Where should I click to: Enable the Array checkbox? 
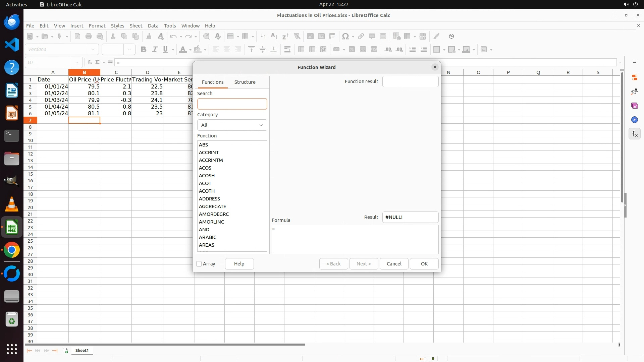coord(199,264)
